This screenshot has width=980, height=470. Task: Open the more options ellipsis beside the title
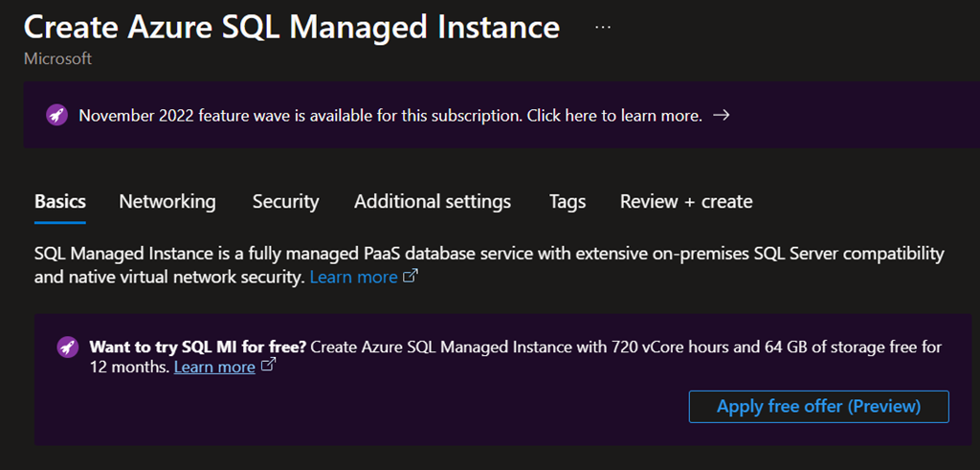[x=603, y=28]
